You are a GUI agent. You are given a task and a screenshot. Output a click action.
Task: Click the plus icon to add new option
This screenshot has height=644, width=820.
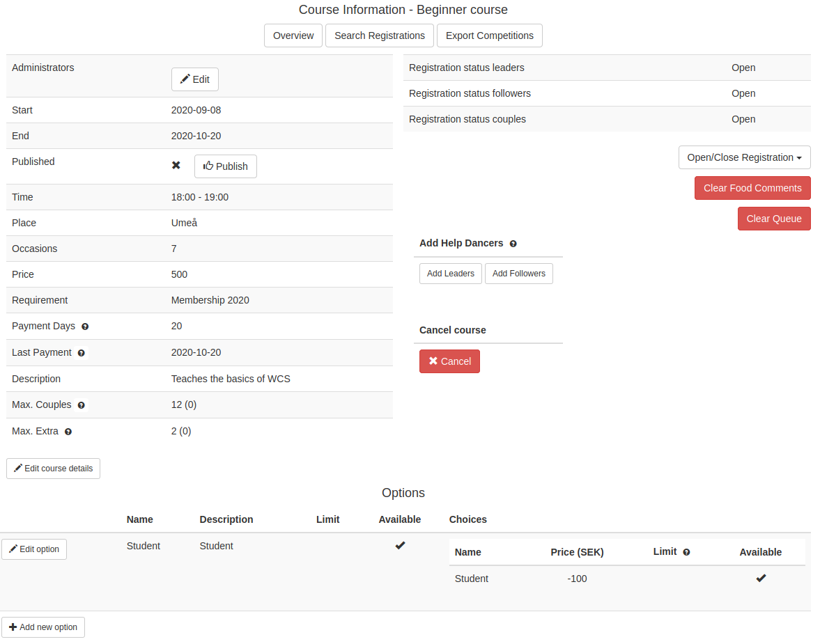(x=13, y=627)
